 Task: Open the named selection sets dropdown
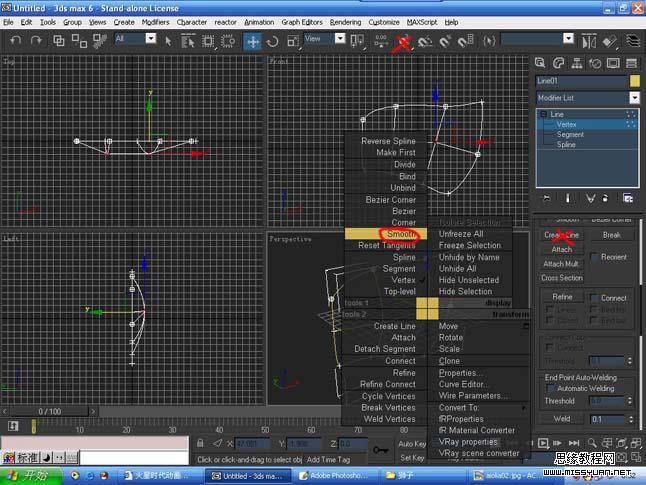(568, 38)
